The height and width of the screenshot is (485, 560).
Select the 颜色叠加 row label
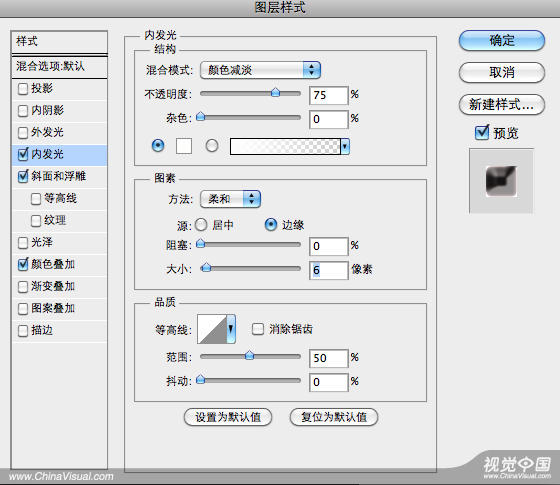point(53,265)
